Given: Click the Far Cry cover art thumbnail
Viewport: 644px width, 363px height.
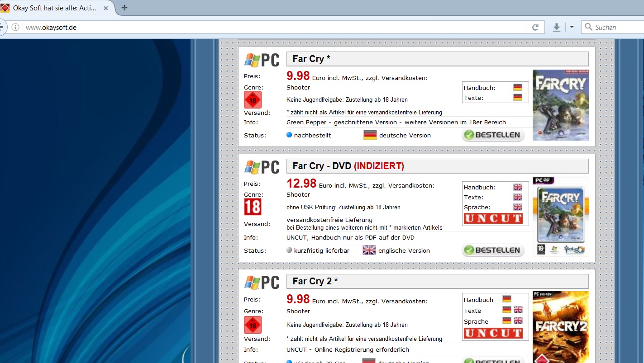Looking at the screenshot, I should pyautogui.click(x=561, y=105).
